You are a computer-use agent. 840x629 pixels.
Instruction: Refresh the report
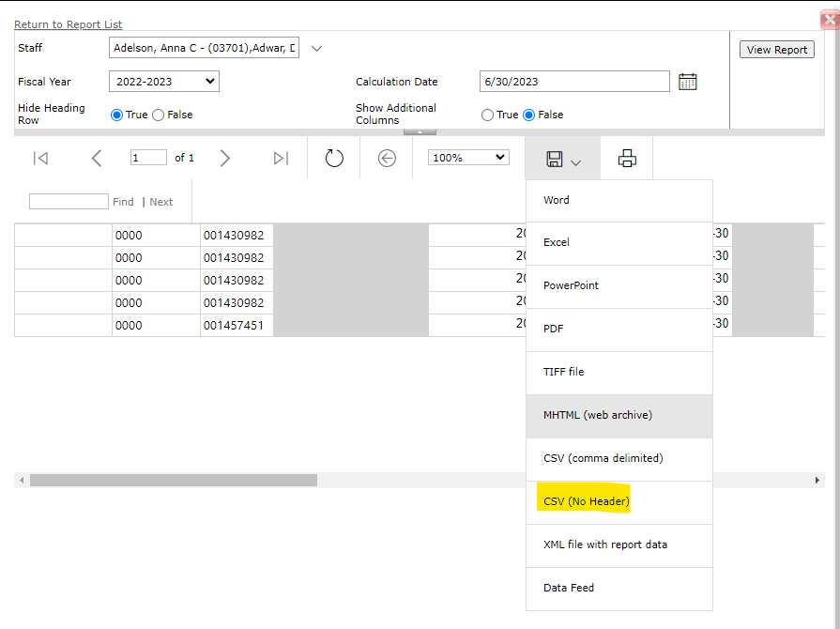[334, 158]
